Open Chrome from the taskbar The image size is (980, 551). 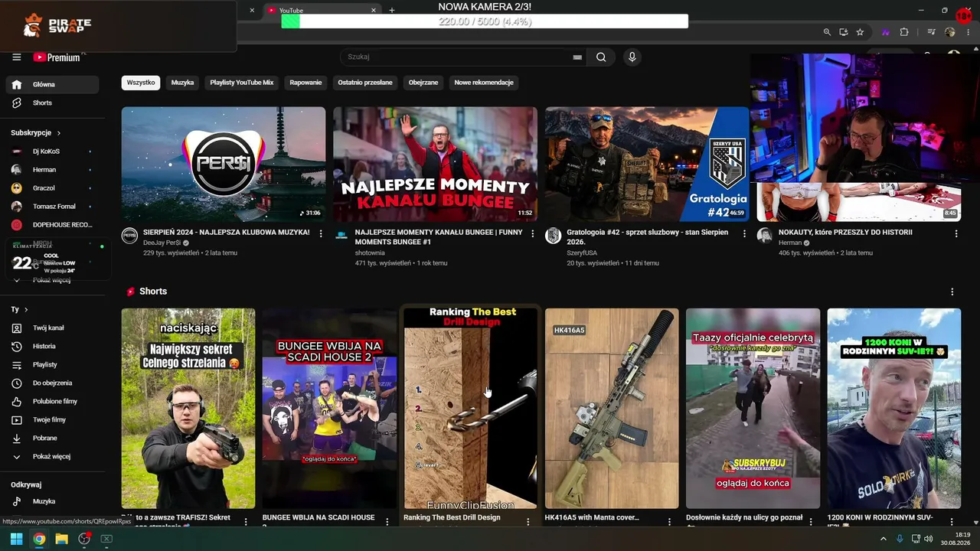[39, 539]
